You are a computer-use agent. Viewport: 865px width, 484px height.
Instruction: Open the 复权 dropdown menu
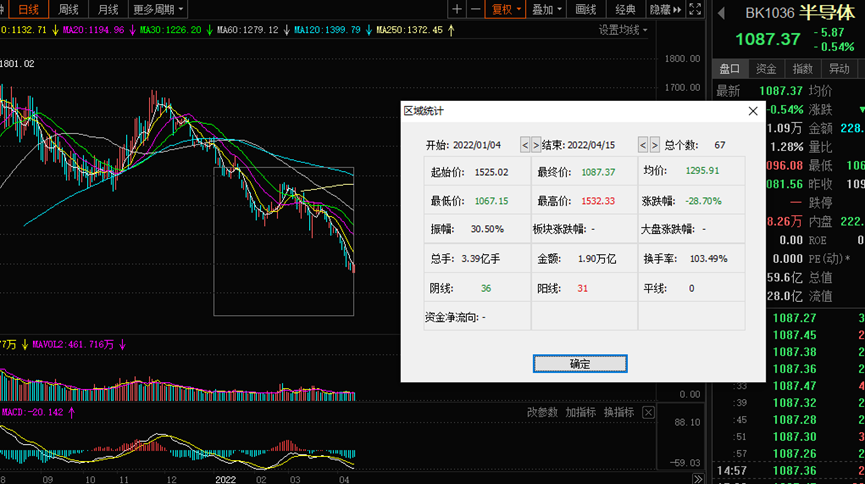[506, 9]
